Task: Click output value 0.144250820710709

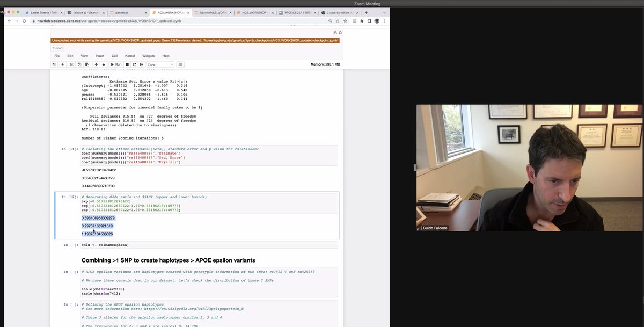Action: 98,186
